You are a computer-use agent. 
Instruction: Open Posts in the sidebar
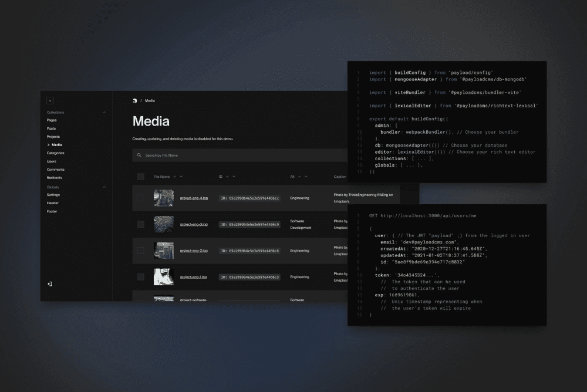click(51, 129)
